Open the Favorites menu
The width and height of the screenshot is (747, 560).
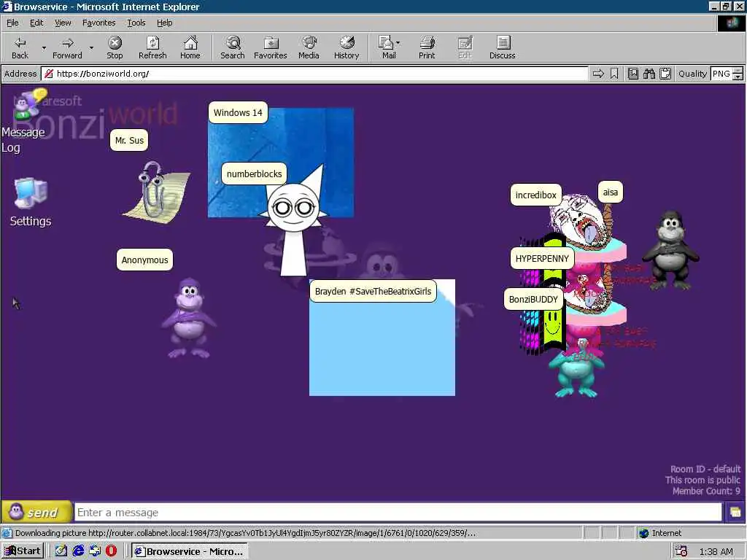tap(98, 23)
